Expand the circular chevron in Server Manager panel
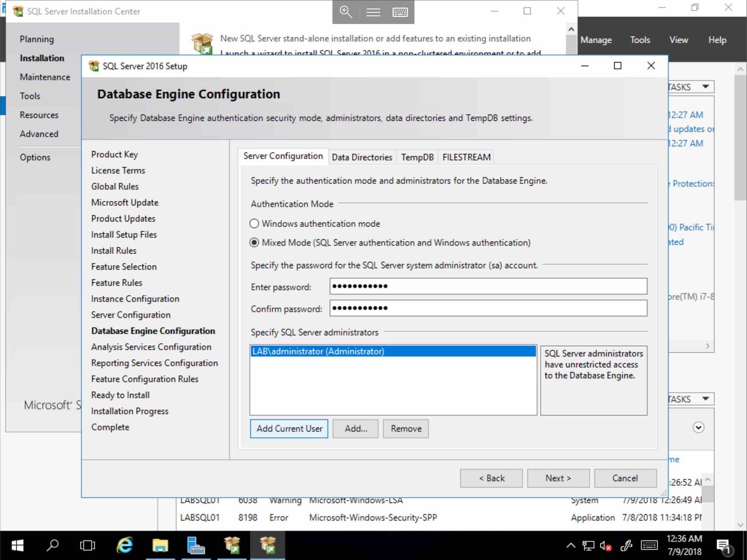Viewport: 747px width, 560px height. pyautogui.click(x=698, y=427)
